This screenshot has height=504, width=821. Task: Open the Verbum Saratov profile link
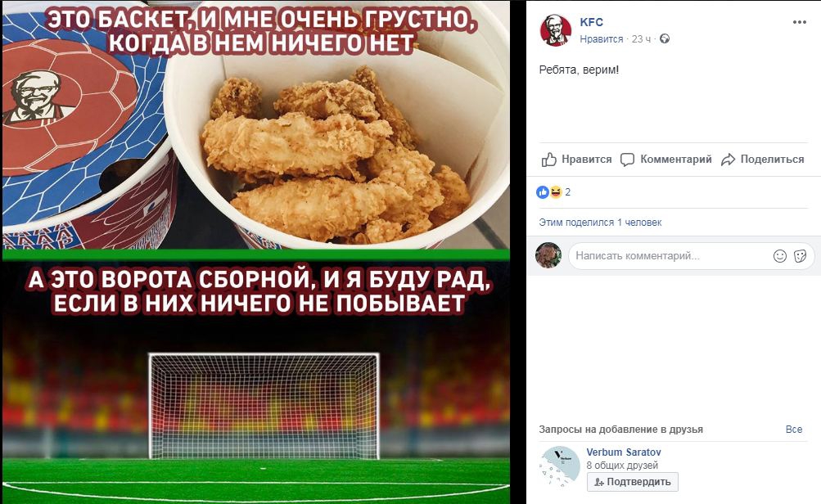pyautogui.click(x=624, y=452)
